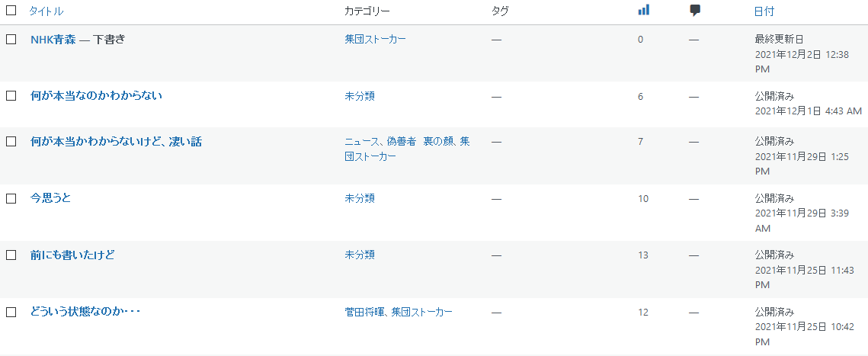Open post titled 何が本当かわからないけど、凄い話
The height and width of the screenshot is (356, 868).
(116, 141)
